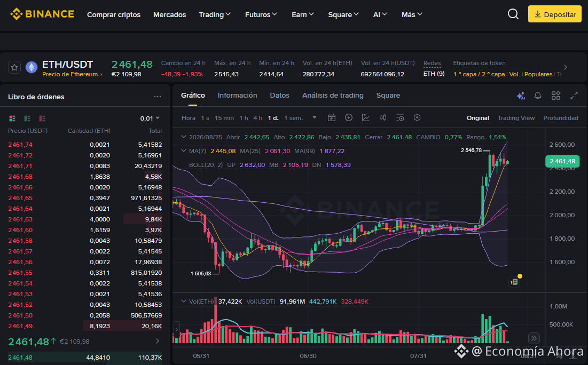Open the AI dropdown menu
This screenshot has height=365, width=588.
pos(380,14)
